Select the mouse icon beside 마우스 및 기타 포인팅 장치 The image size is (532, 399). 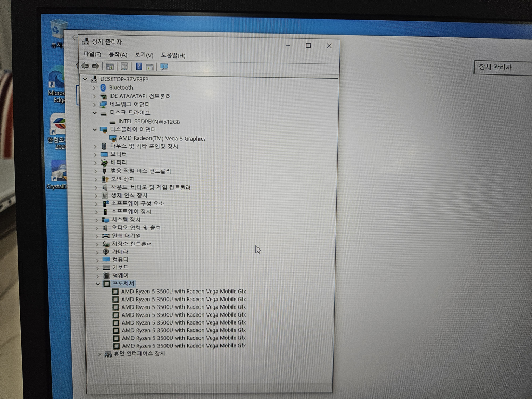104,146
